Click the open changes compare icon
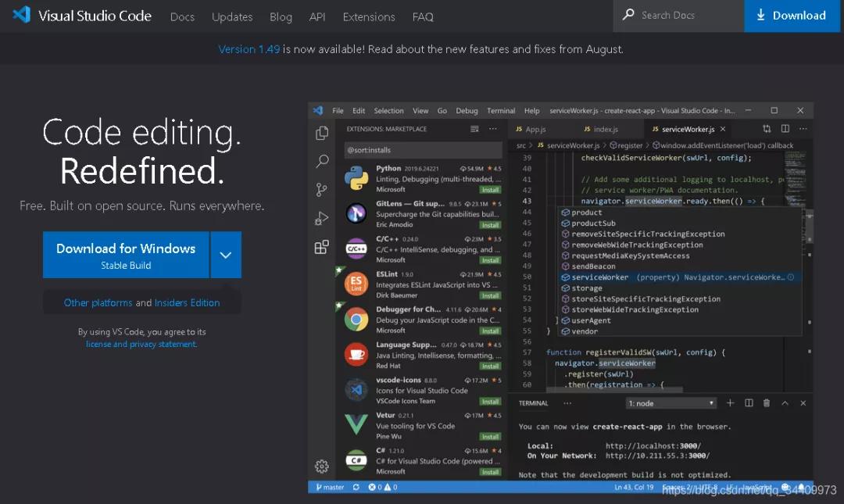 tap(767, 129)
